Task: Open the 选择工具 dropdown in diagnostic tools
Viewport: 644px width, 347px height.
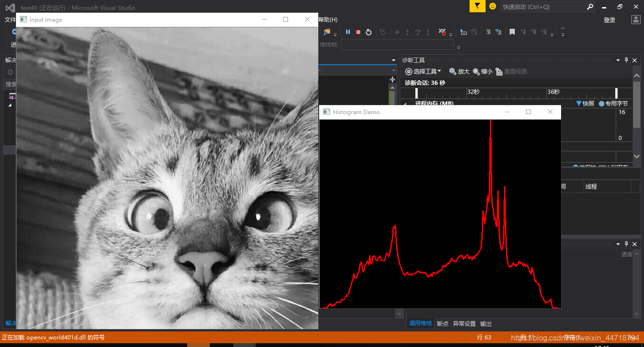Action: tap(423, 72)
